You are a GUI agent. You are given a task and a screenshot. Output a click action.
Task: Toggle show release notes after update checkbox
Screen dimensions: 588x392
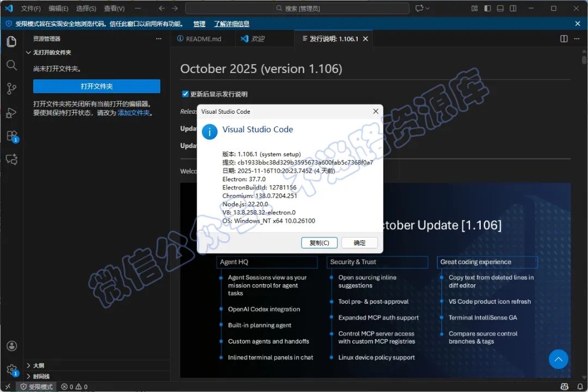(185, 94)
